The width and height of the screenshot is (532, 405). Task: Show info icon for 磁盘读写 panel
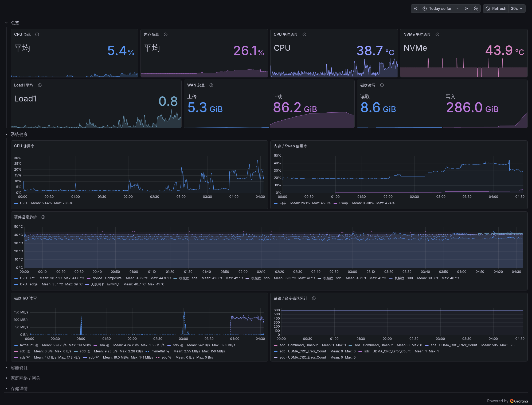(382, 85)
